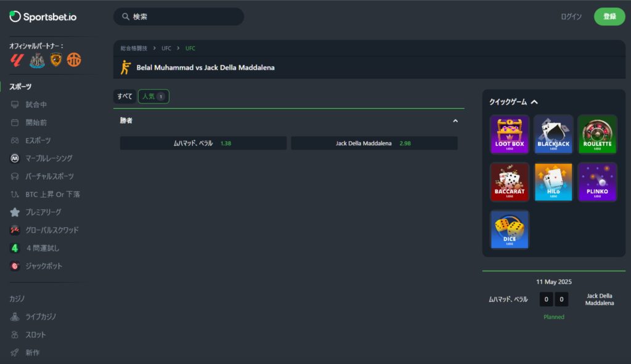Open the red LaLiga partner icon
The image size is (631, 364).
tap(17, 60)
